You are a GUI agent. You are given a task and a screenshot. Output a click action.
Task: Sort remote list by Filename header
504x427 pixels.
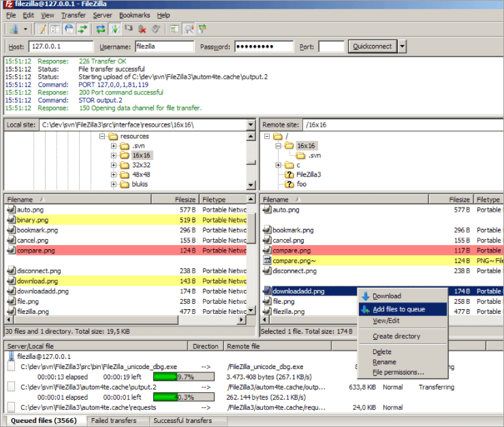tap(344, 200)
